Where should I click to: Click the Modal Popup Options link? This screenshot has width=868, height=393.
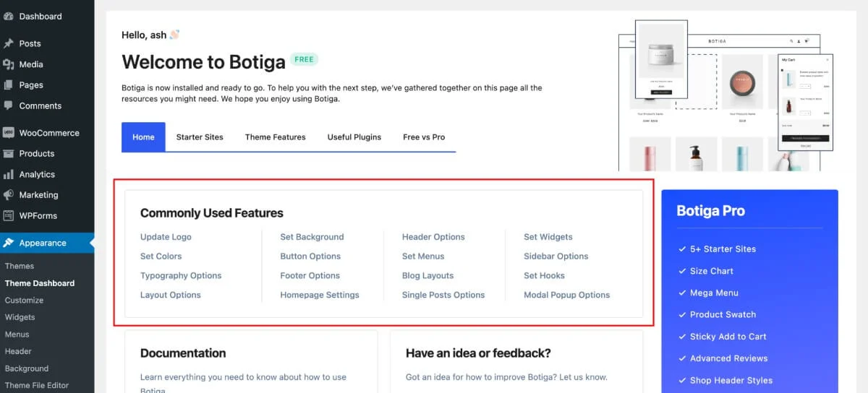(566, 295)
